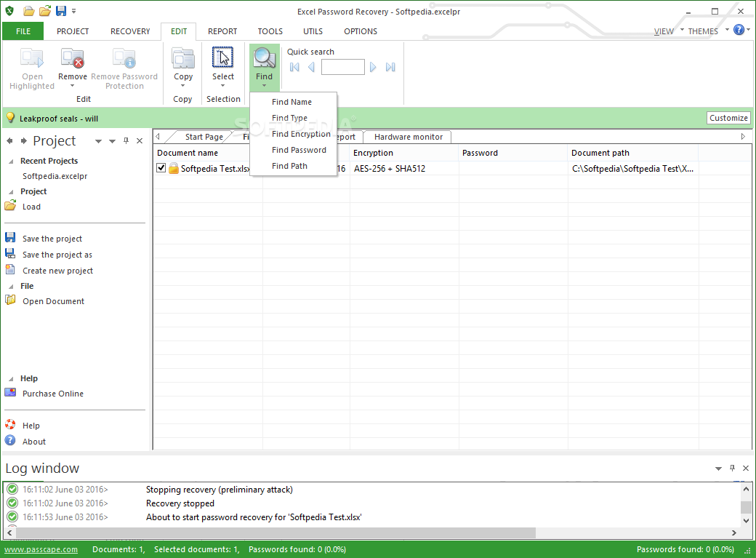
Task: Expand the Remove dropdown arrow
Action: point(72,86)
